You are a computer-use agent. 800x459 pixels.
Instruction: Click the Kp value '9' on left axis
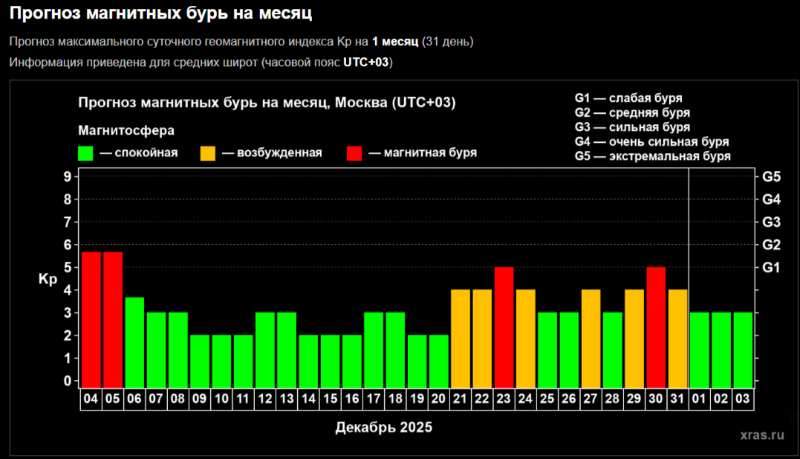(68, 177)
